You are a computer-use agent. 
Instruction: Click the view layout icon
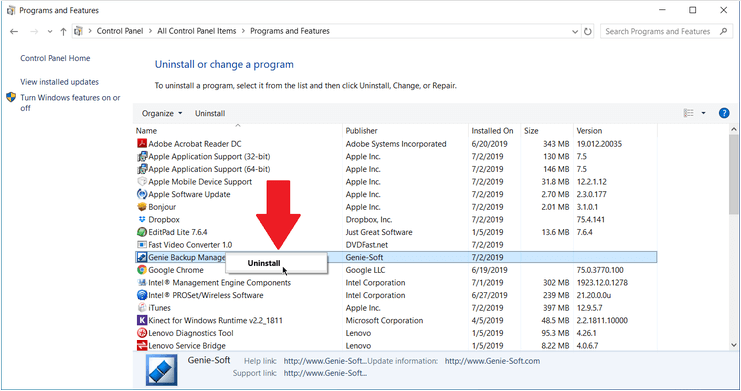[689, 113]
